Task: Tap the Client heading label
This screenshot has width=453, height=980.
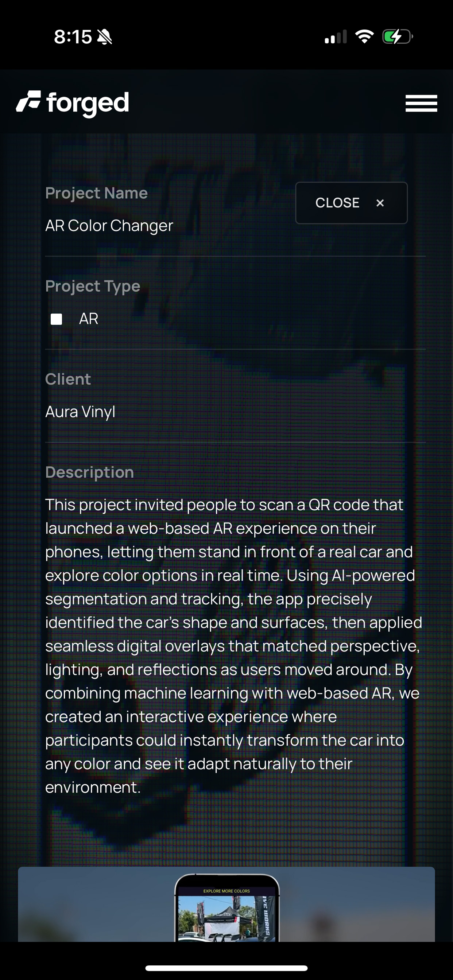Action: pos(68,379)
